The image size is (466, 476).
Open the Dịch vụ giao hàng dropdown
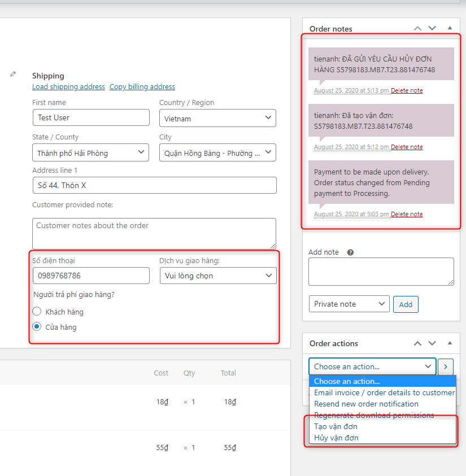[x=218, y=276]
